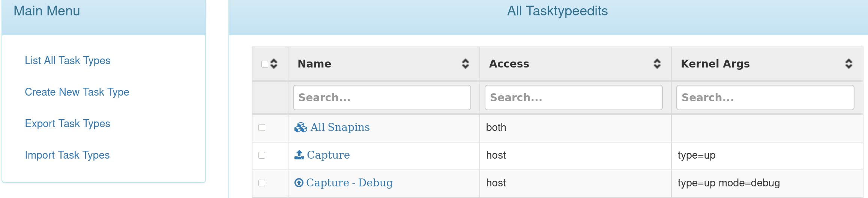
Task: Open Create New Task Type menu item
Action: pos(77,92)
